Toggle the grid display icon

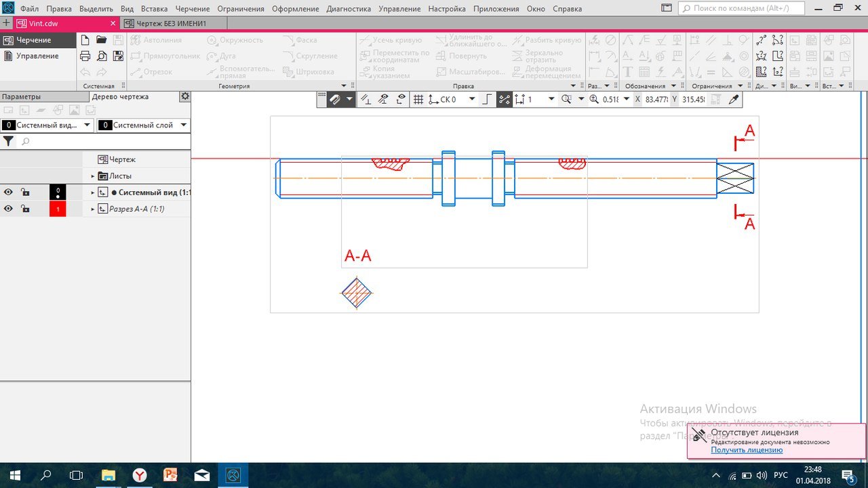coord(418,100)
